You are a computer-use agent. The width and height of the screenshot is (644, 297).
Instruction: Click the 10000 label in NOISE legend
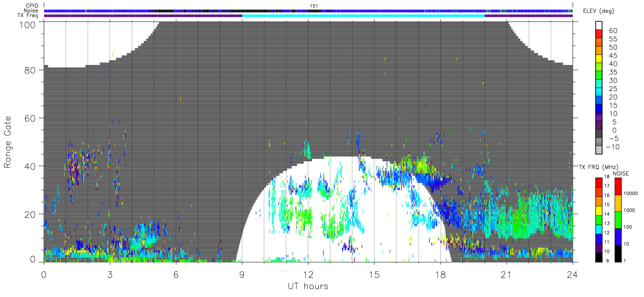(631, 194)
